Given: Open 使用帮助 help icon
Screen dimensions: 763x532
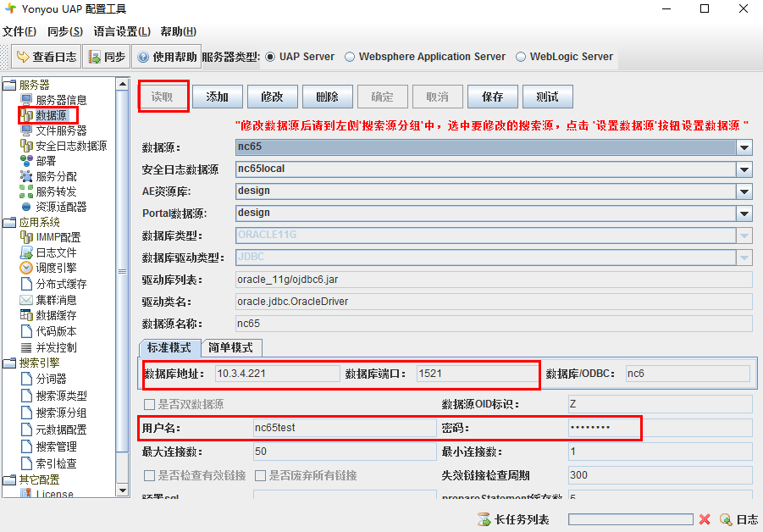Looking at the screenshot, I should point(143,57).
